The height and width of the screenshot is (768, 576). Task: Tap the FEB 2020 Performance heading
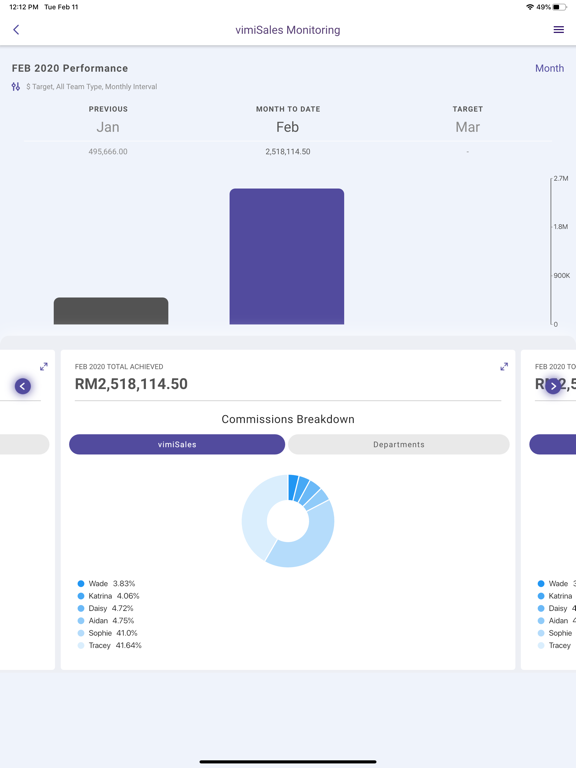coord(70,68)
